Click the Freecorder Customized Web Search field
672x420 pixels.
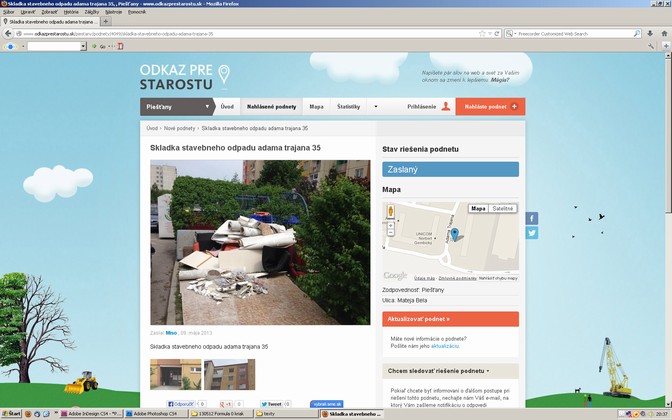click(574, 33)
